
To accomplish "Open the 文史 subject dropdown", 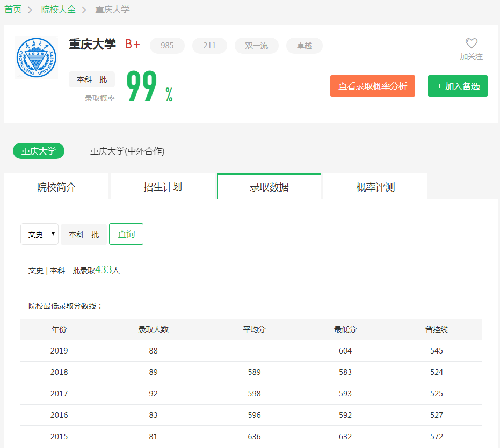I will point(39,234).
